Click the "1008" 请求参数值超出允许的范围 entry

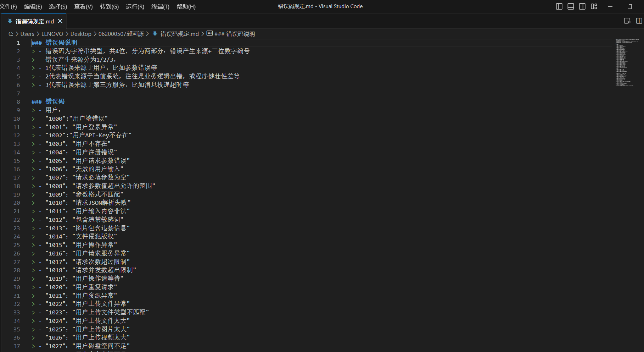[x=100, y=186]
